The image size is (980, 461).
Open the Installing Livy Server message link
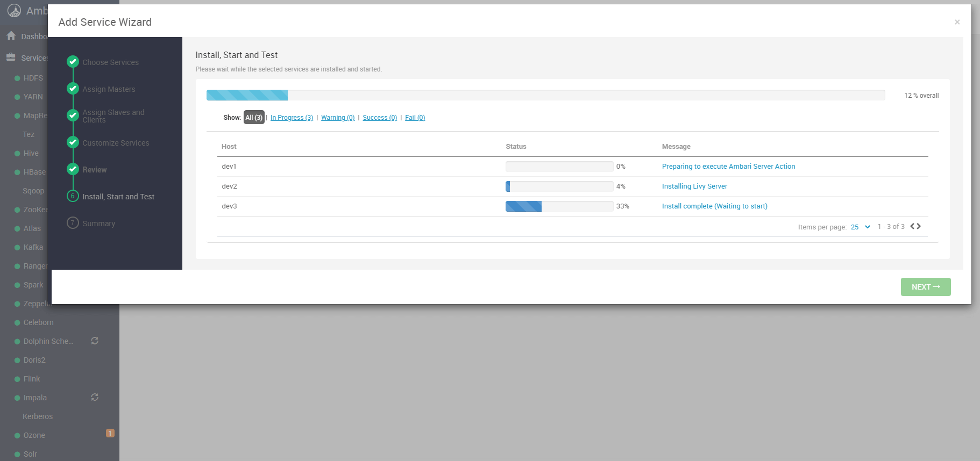pyautogui.click(x=694, y=186)
